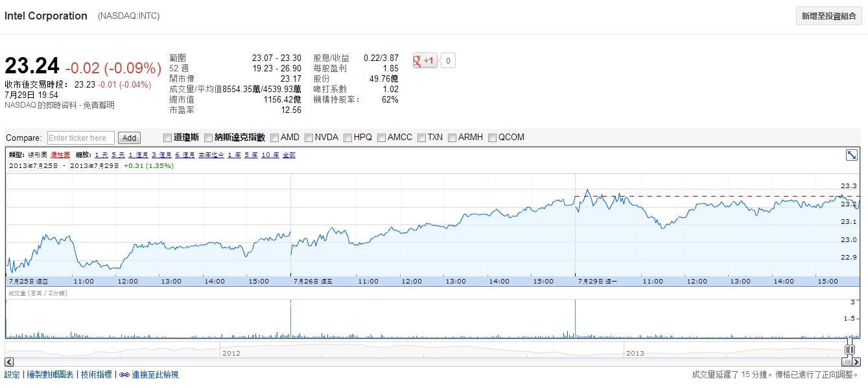Click the 7月26日 週五 axis label
868x388 pixels.
313,282
